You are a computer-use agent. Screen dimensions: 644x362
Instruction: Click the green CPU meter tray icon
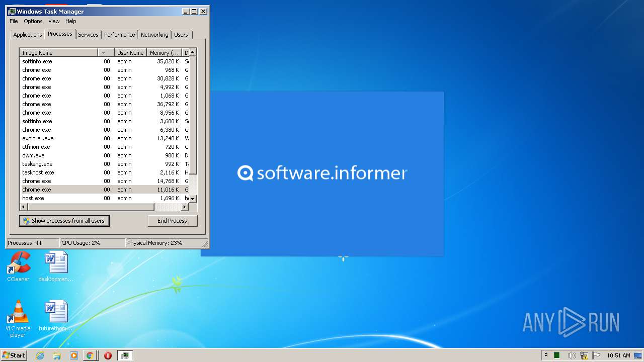click(x=557, y=355)
